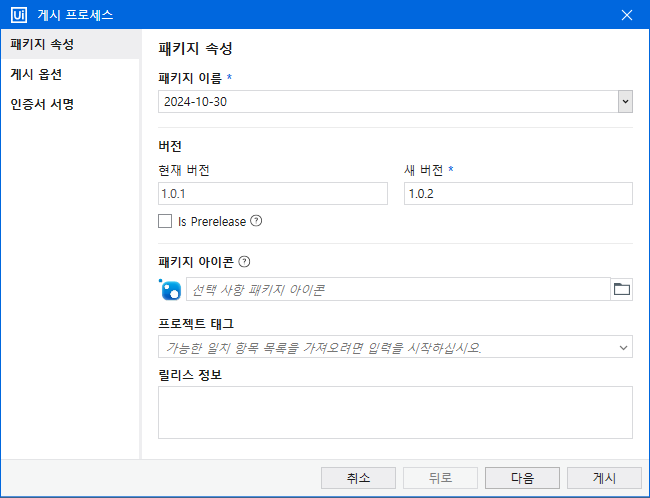
Task: Click the 버전 section label
Action: point(170,146)
